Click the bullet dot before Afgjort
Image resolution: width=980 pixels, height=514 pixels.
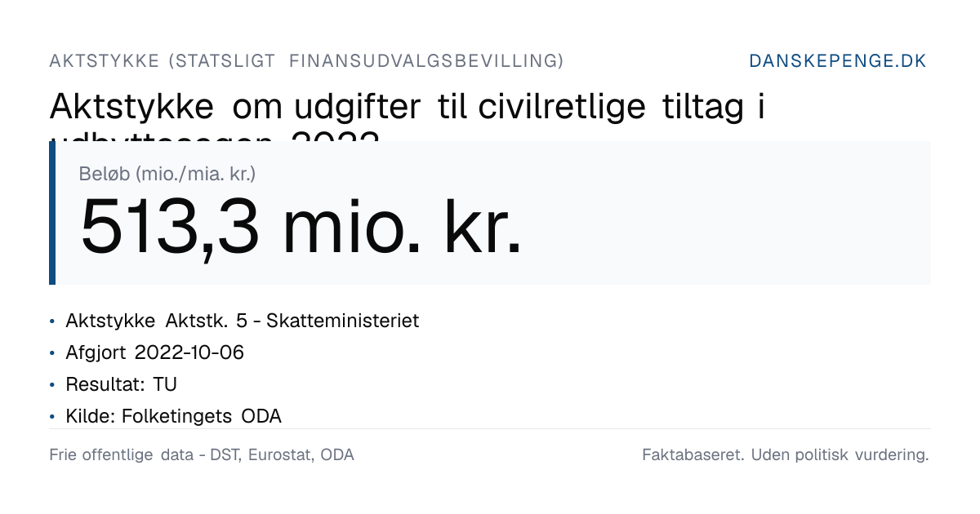[52, 353]
